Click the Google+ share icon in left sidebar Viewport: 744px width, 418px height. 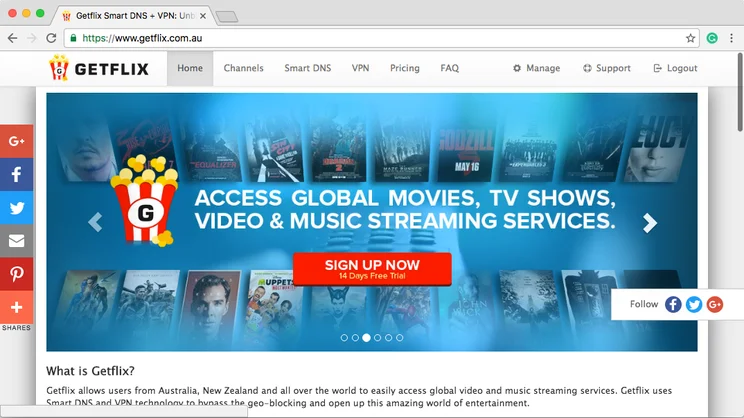[x=16, y=141]
